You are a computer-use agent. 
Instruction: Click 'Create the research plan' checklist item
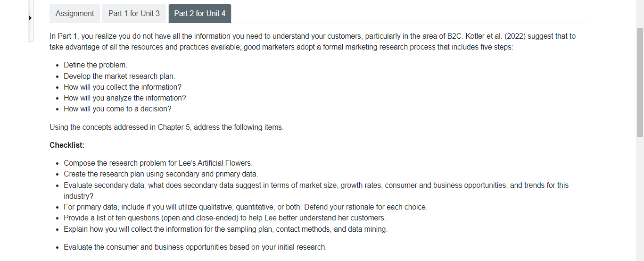click(x=161, y=174)
